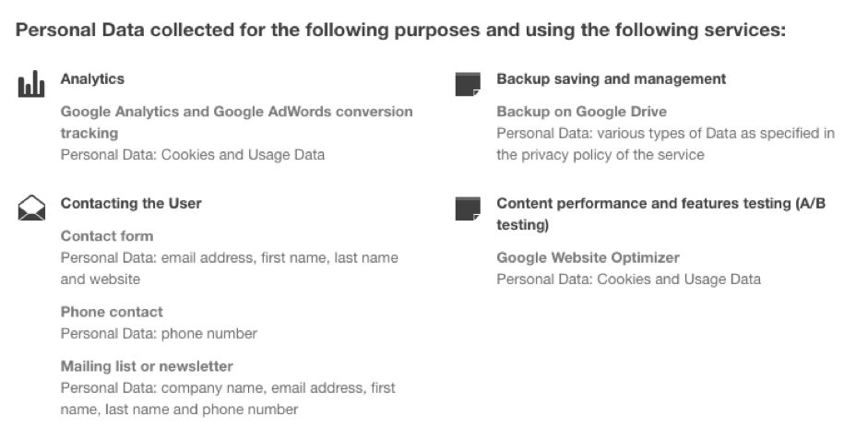Expand Mailing list or newsletter service
This screenshot has height=428, width=868.
[x=147, y=366]
